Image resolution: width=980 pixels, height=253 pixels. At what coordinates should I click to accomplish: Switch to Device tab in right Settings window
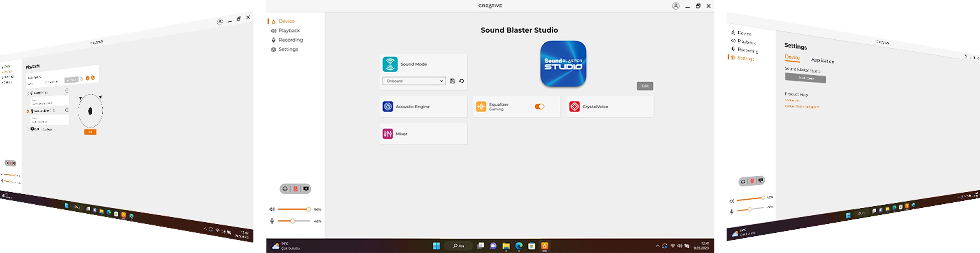792,57
